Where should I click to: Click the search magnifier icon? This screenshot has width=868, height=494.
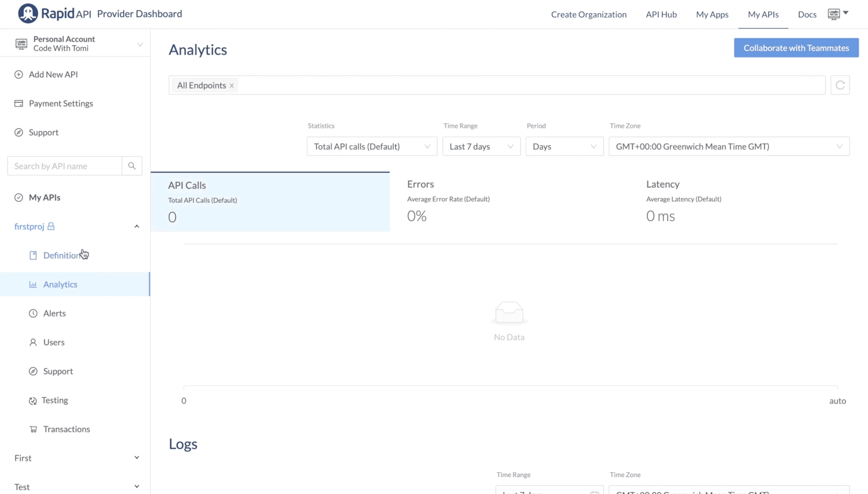click(132, 166)
